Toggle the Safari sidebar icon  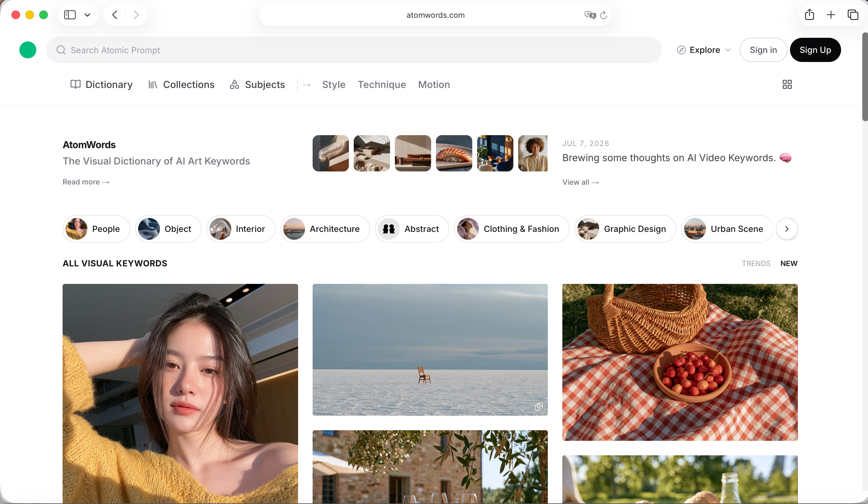tap(70, 15)
